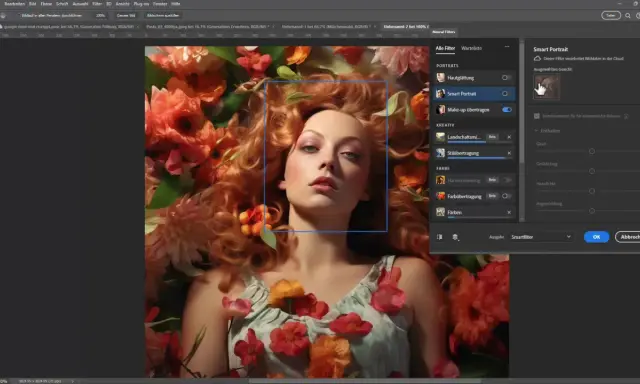640x384 pixels.
Task: Open the Bearbeiten menu
Action: click(15, 4)
